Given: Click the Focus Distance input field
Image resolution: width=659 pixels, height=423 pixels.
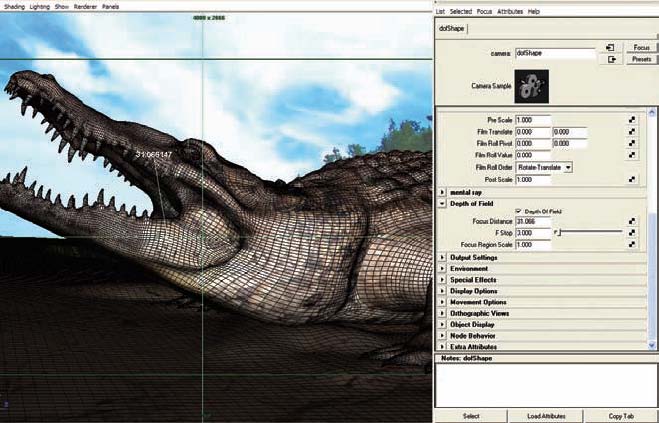Looking at the screenshot, I should click(533, 221).
